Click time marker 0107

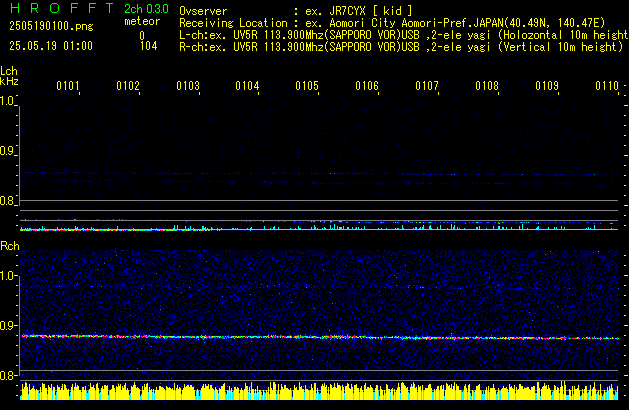point(427,86)
